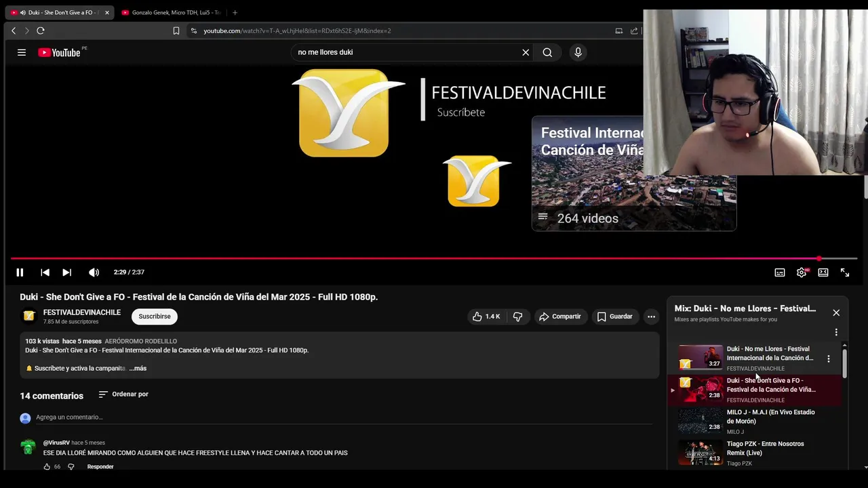
Task: Open AERÓDROMO RODELILLO location link
Action: click(x=140, y=342)
